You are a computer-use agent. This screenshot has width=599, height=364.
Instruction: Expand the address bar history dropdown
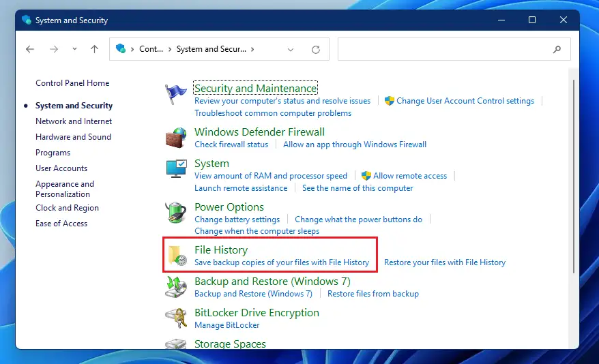291,50
